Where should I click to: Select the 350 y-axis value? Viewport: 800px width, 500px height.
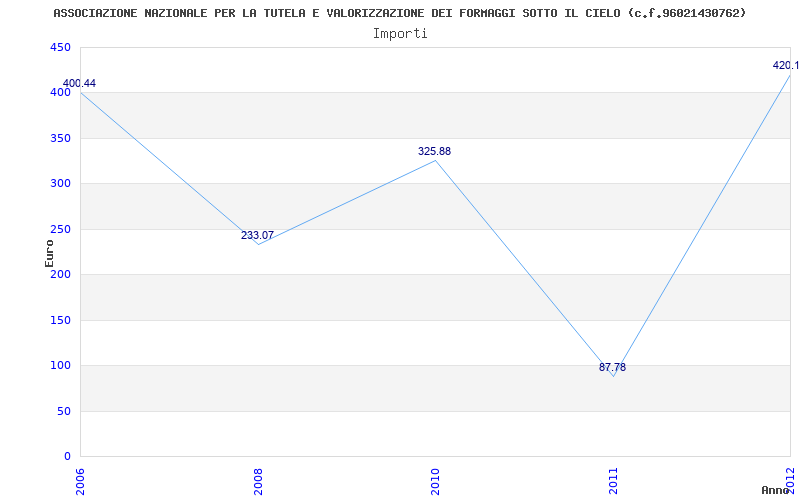click(x=60, y=138)
